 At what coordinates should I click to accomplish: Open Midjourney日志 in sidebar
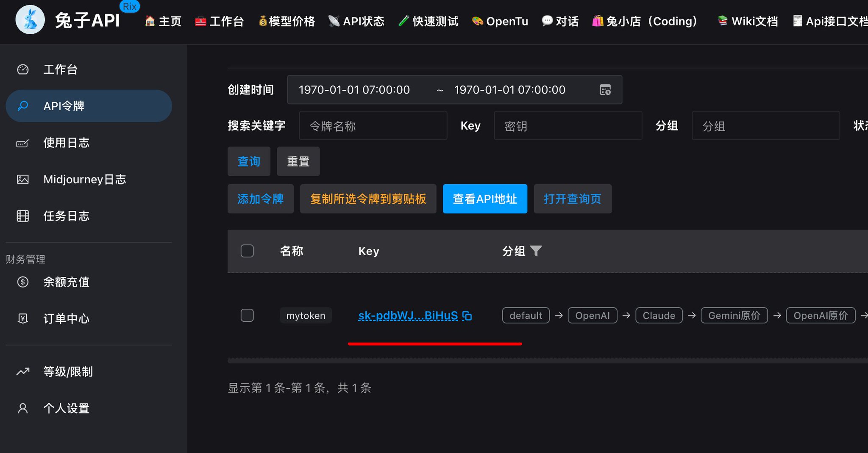pyautogui.click(x=89, y=180)
